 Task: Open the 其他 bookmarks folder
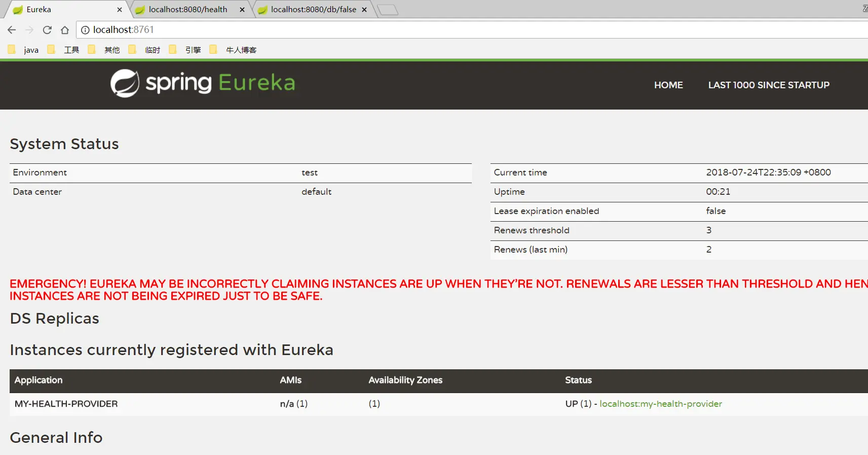pos(104,50)
